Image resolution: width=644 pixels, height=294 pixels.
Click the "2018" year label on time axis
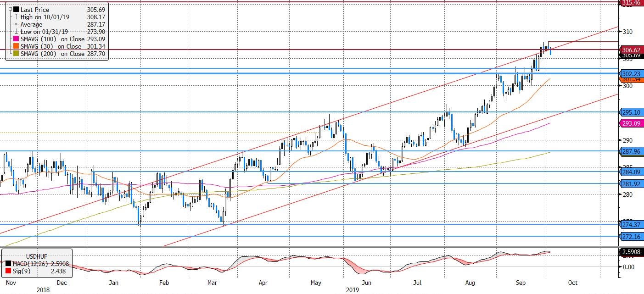[43, 290]
